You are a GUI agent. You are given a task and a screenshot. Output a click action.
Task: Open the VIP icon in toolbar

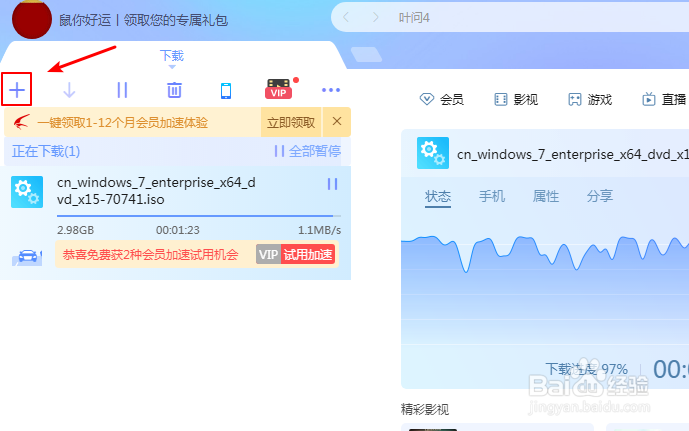(279, 89)
